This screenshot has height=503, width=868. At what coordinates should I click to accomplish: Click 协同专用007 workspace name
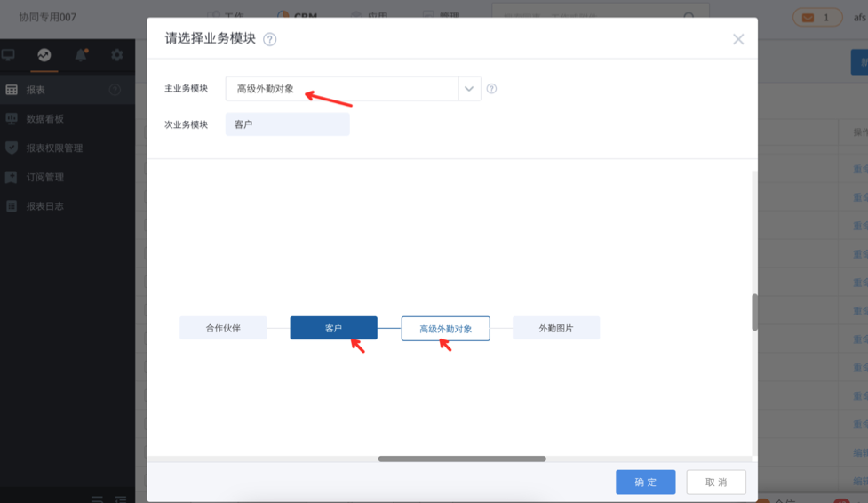[48, 17]
